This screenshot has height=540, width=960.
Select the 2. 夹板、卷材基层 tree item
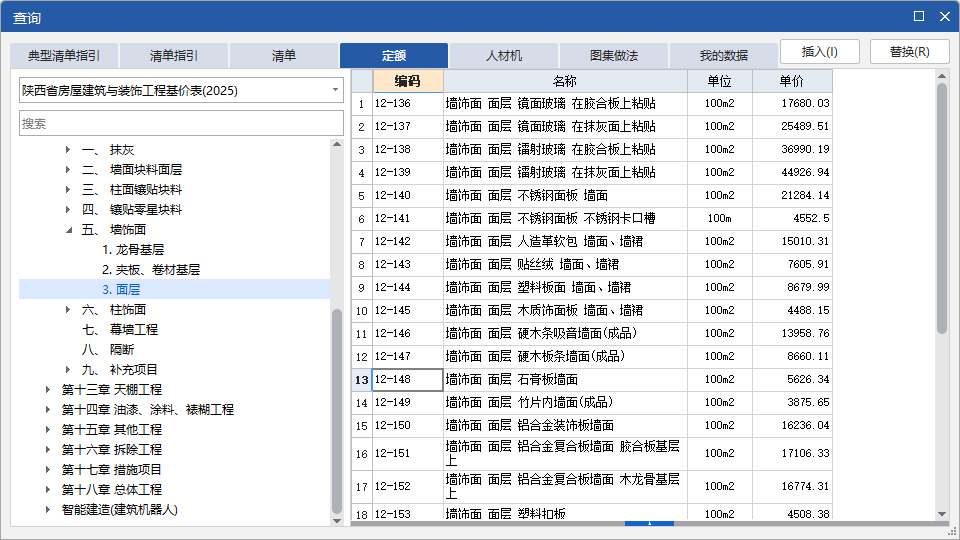pos(151,269)
